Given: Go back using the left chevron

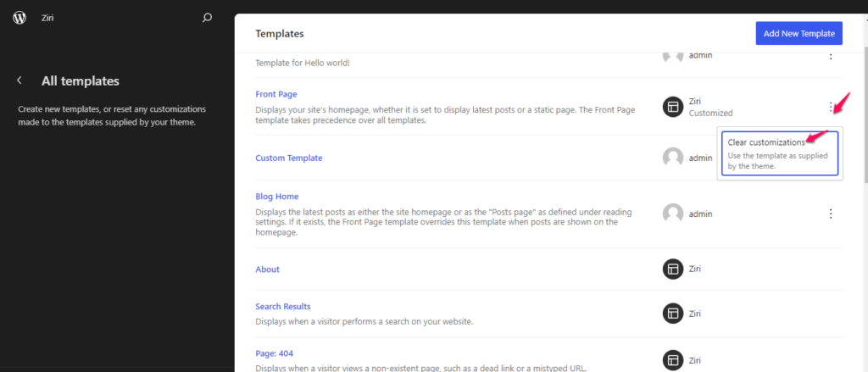Looking at the screenshot, I should pos(19,81).
